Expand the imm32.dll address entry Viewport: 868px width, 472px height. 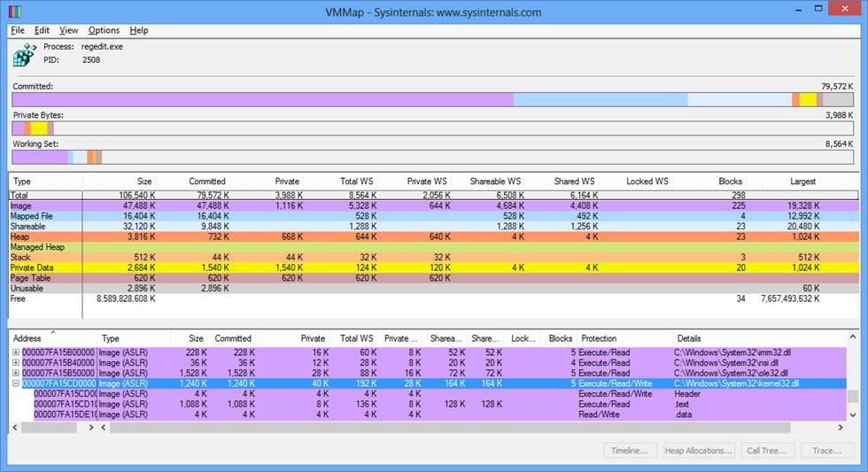point(16,352)
